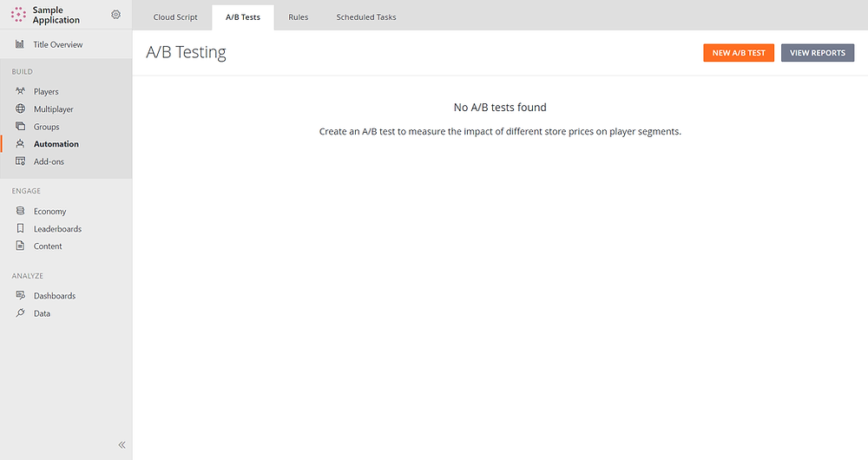The image size is (868, 460).
Task: Switch to the Cloud Script tab
Action: [x=175, y=17]
